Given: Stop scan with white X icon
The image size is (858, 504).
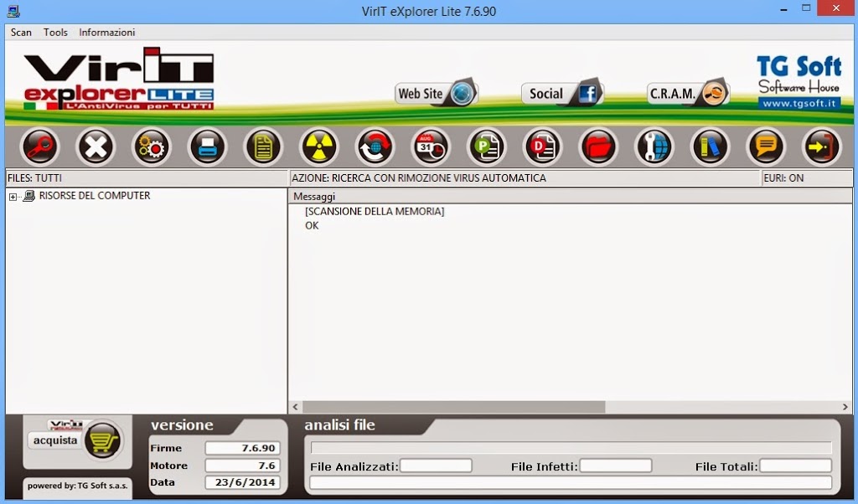Looking at the screenshot, I should point(96,147).
